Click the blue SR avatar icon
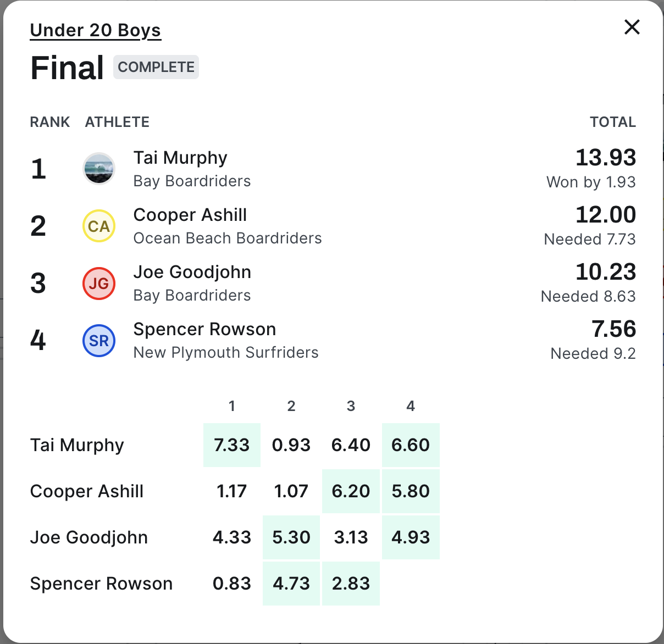The width and height of the screenshot is (664, 644). [x=99, y=340]
